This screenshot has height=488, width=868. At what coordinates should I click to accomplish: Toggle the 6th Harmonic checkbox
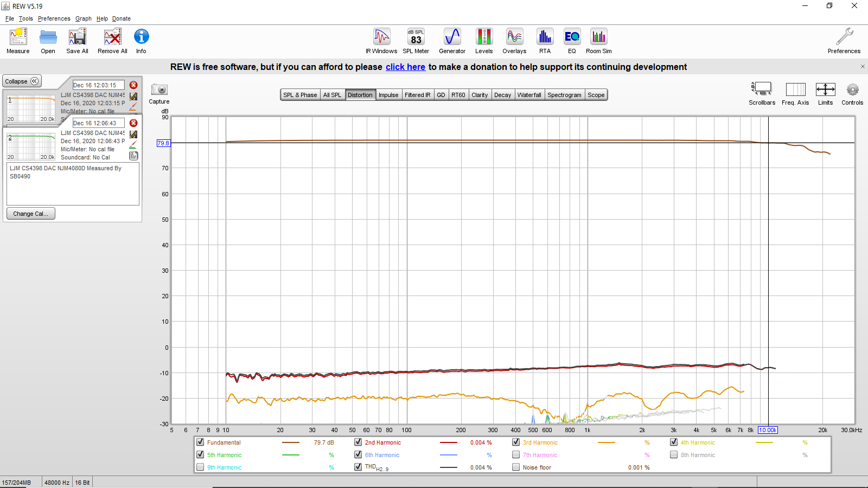(358, 455)
